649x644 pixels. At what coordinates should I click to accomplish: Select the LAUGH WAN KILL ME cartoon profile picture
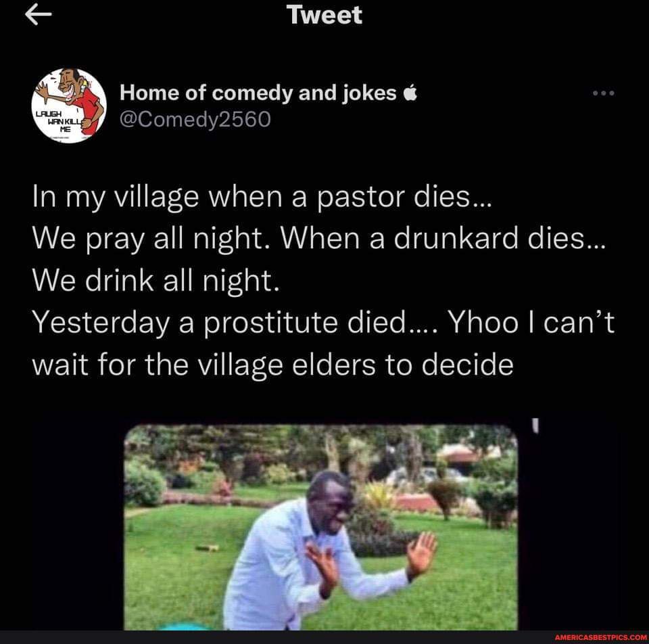[x=68, y=107]
